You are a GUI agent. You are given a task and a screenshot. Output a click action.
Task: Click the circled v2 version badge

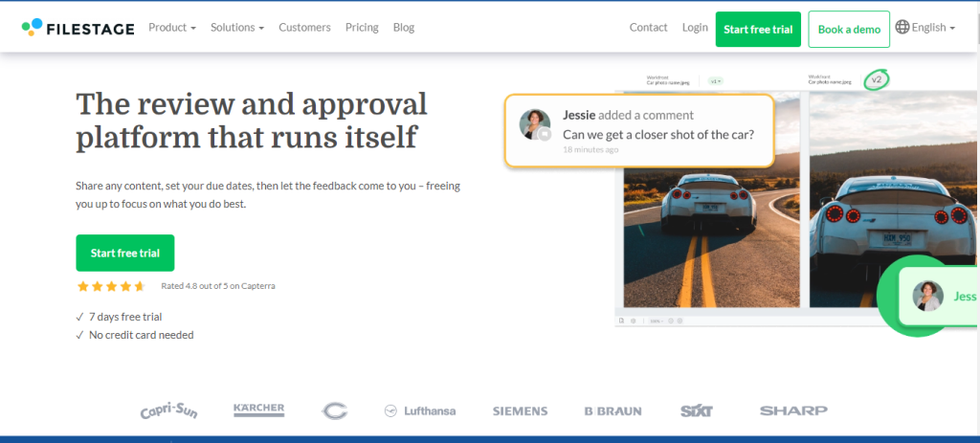pyautogui.click(x=877, y=80)
